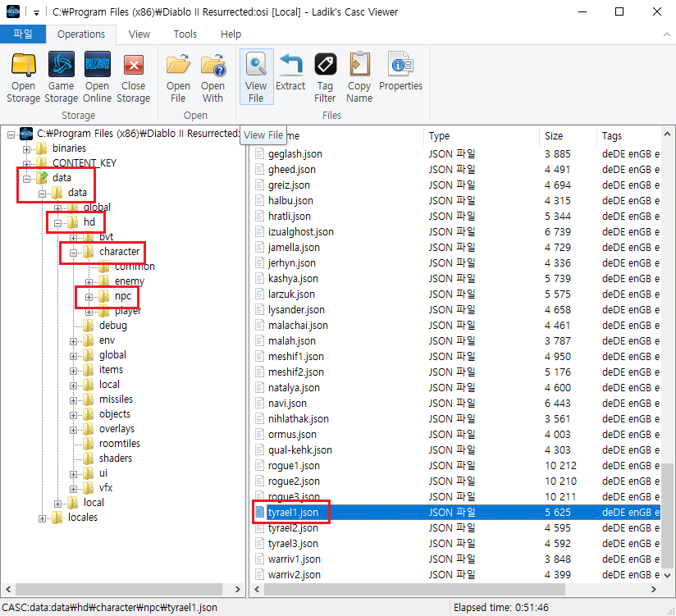Expand the enemy folder node

click(x=89, y=282)
